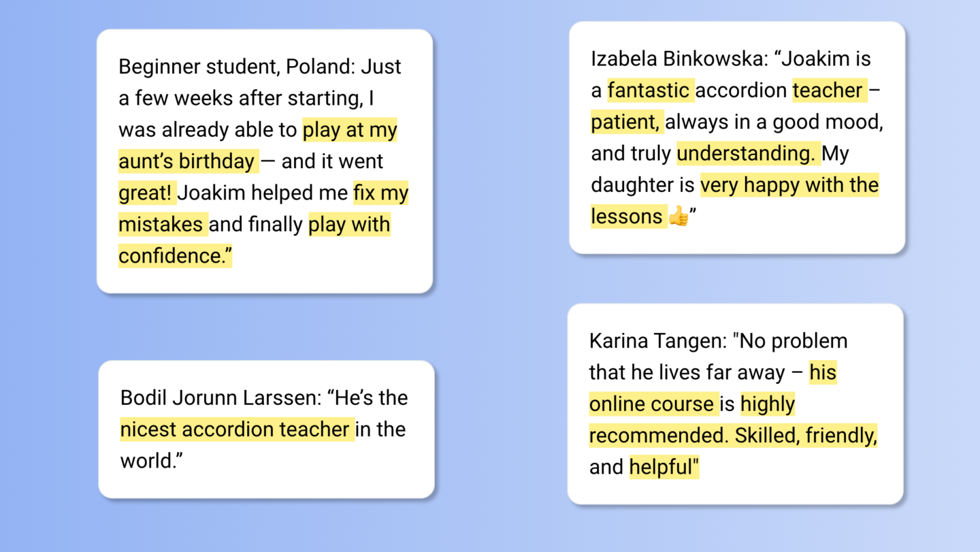Select the highlighted word "confidence."
980x552 pixels.
(175, 256)
